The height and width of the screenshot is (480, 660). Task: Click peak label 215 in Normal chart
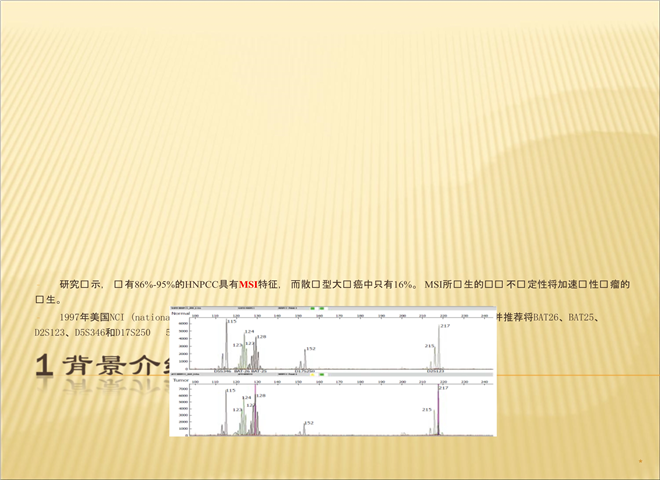pyautogui.click(x=429, y=345)
